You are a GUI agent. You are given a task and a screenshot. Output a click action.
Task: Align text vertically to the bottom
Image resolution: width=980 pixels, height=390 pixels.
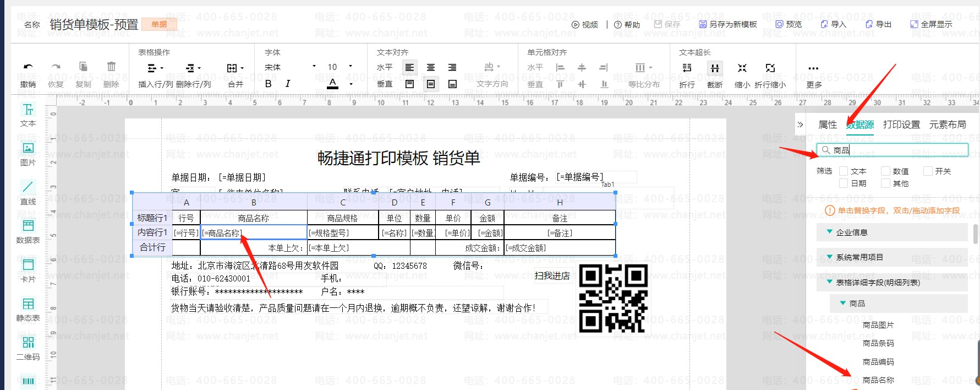[x=452, y=84]
